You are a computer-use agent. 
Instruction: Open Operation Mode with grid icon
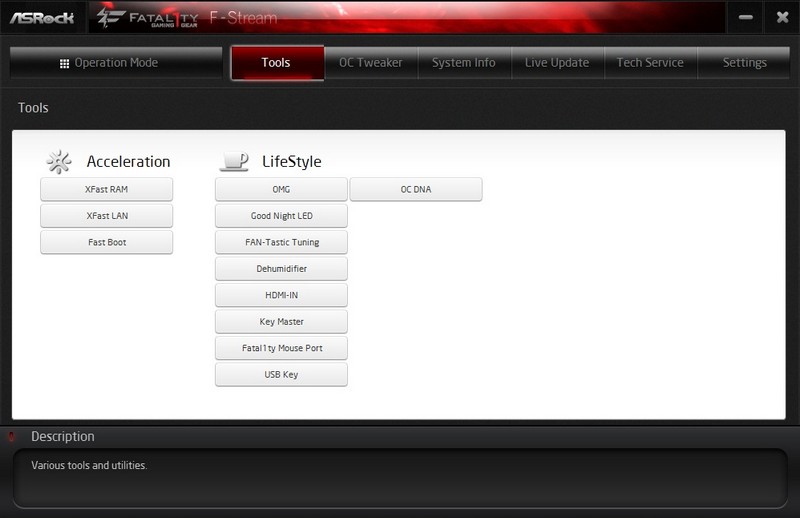point(116,63)
